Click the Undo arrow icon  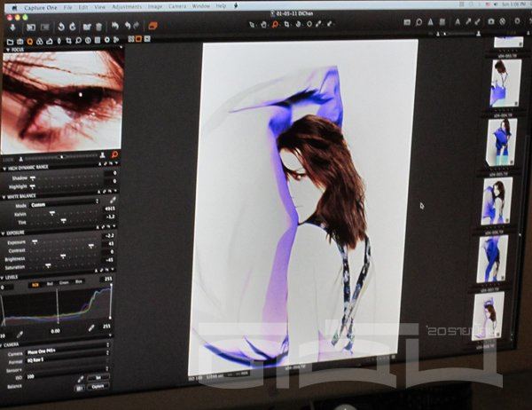(128, 26)
